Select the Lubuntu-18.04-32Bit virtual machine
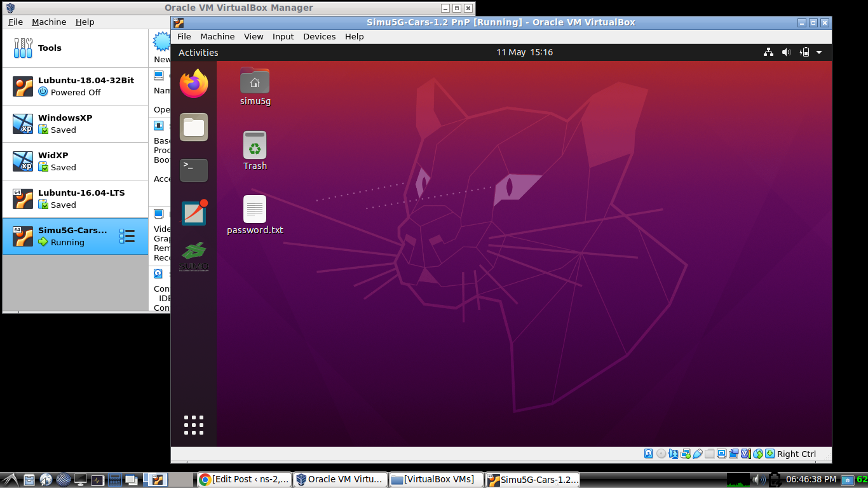The image size is (868, 488). (x=75, y=86)
